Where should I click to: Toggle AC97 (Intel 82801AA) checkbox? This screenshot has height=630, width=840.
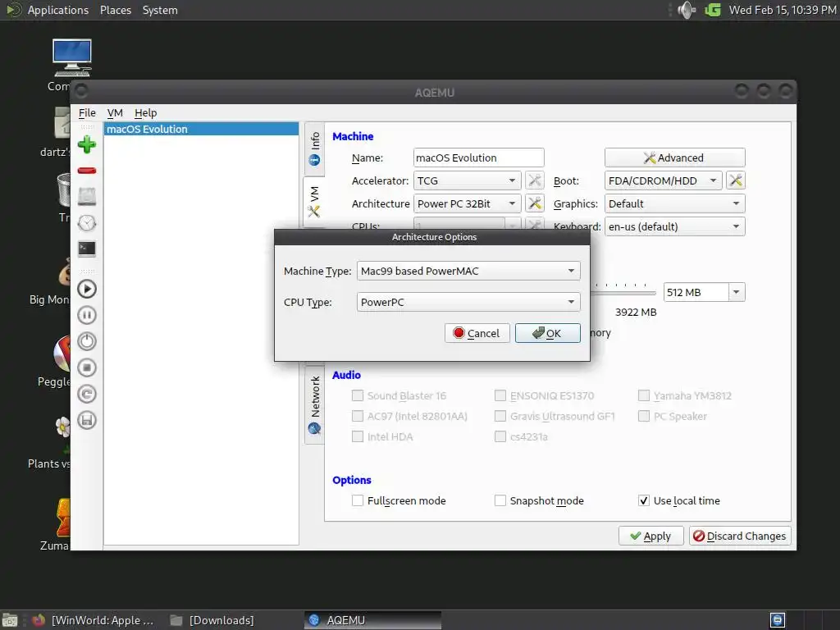point(358,416)
